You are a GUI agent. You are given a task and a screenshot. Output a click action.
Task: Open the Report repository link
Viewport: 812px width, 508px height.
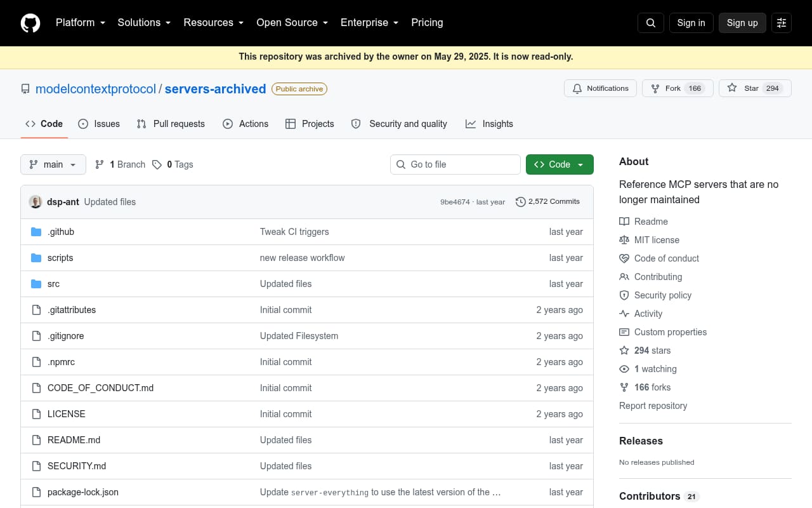tap(653, 406)
